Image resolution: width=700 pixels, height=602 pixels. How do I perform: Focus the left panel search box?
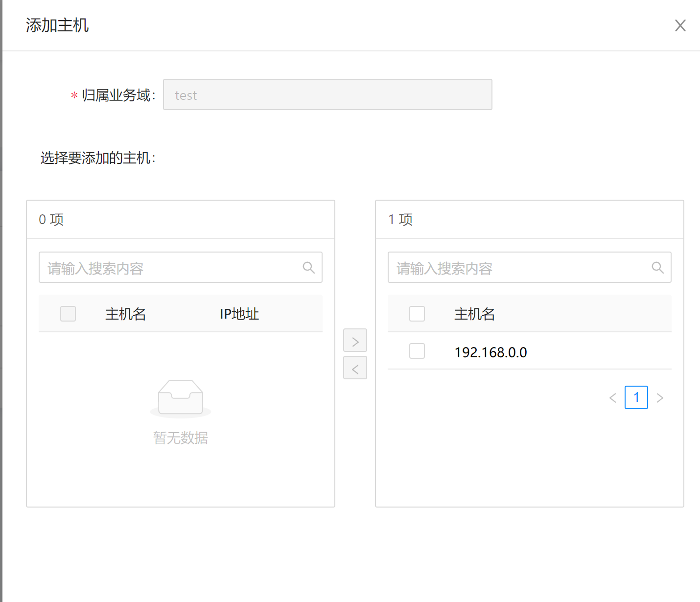(x=171, y=268)
